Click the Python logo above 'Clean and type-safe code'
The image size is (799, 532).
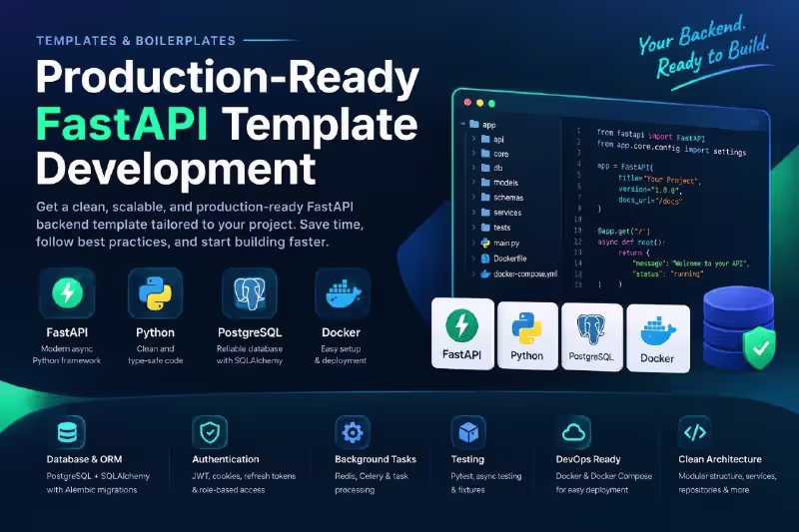point(156,293)
